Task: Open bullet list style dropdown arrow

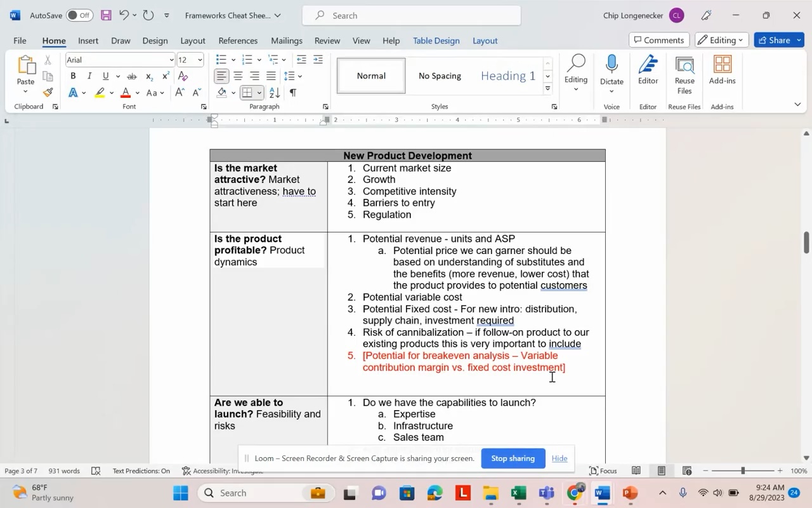Action: coord(233,60)
